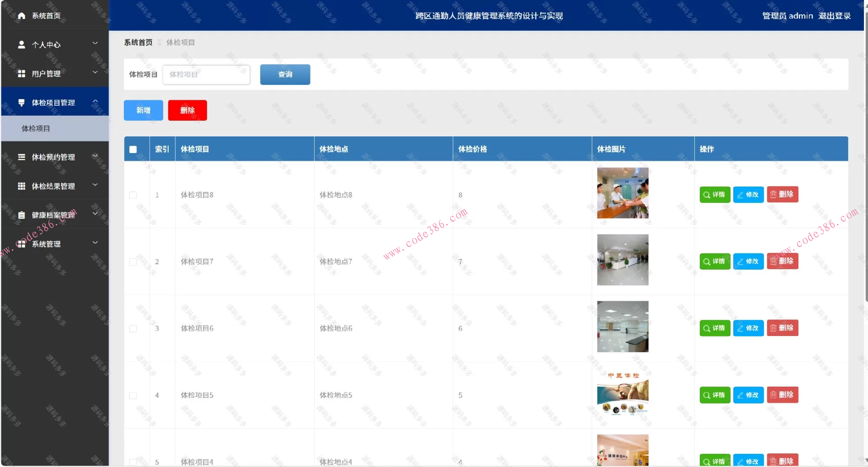Collapse the 体检项目管理 menu section
Viewport: 868px width, 467px height.
pyautogui.click(x=95, y=102)
